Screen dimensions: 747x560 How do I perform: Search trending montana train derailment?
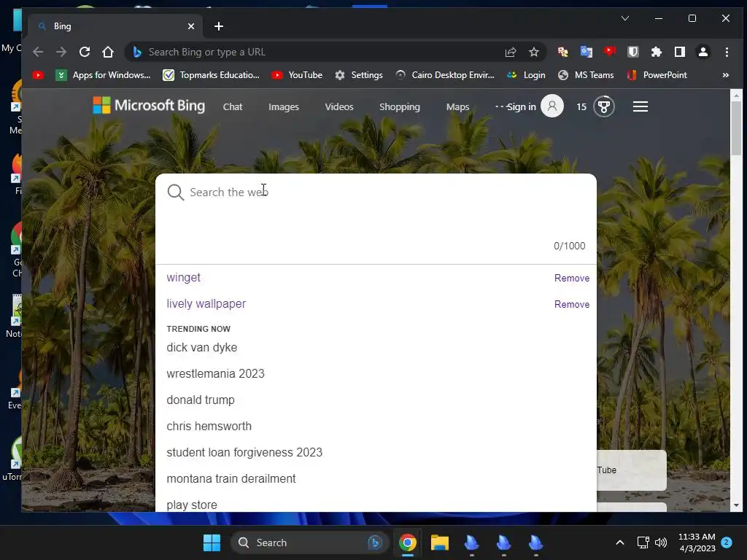pyautogui.click(x=231, y=478)
